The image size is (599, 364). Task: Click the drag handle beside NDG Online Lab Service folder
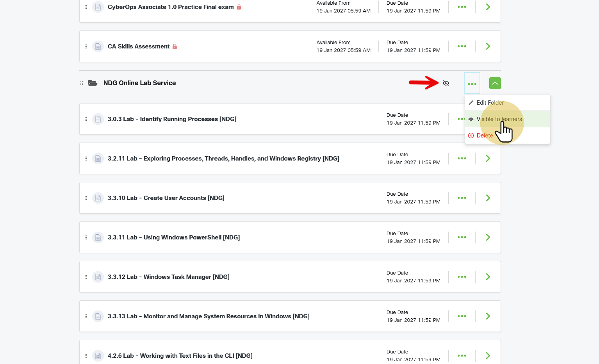pos(82,83)
